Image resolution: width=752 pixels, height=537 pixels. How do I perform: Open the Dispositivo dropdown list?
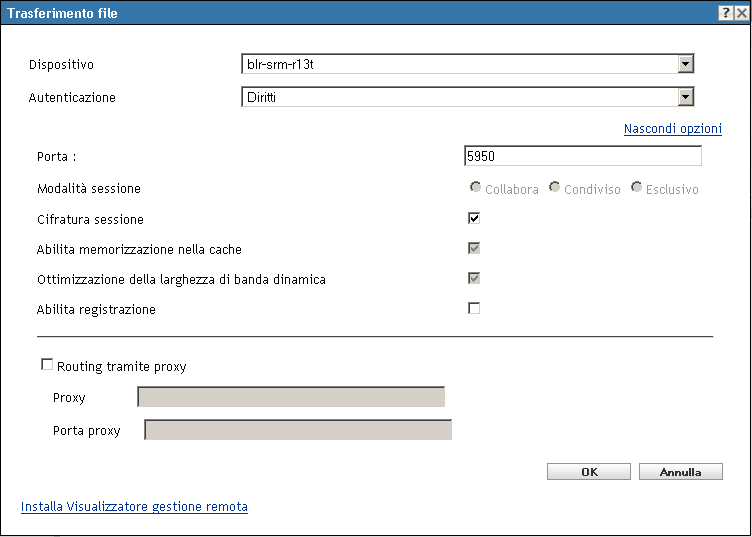[685, 65]
